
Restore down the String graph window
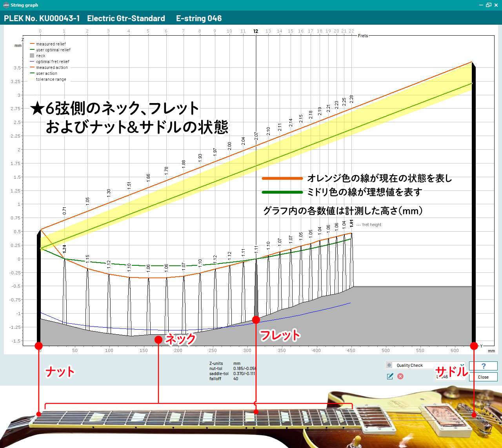point(488,5)
